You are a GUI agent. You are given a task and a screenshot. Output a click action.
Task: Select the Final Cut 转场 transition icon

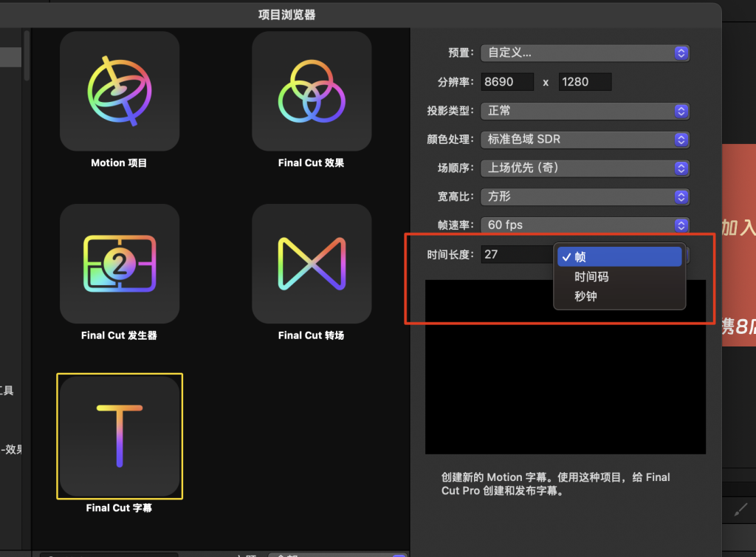click(x=311, y=264)
